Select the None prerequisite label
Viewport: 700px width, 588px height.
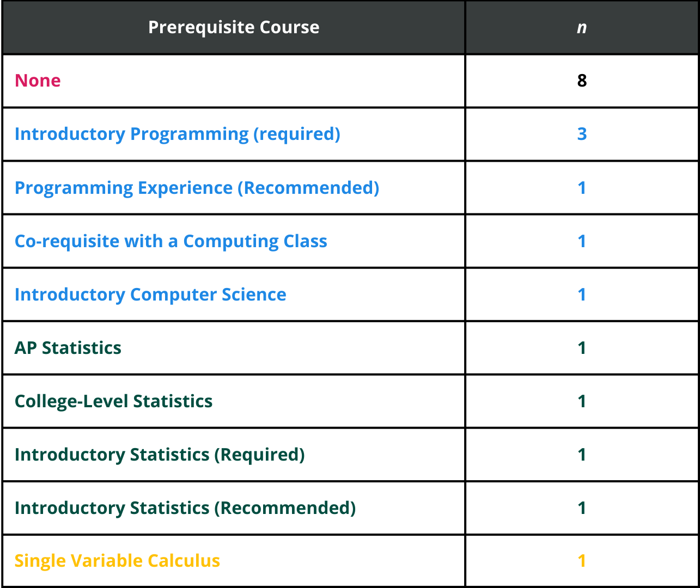pyautogui.click(x=38, y=81)
